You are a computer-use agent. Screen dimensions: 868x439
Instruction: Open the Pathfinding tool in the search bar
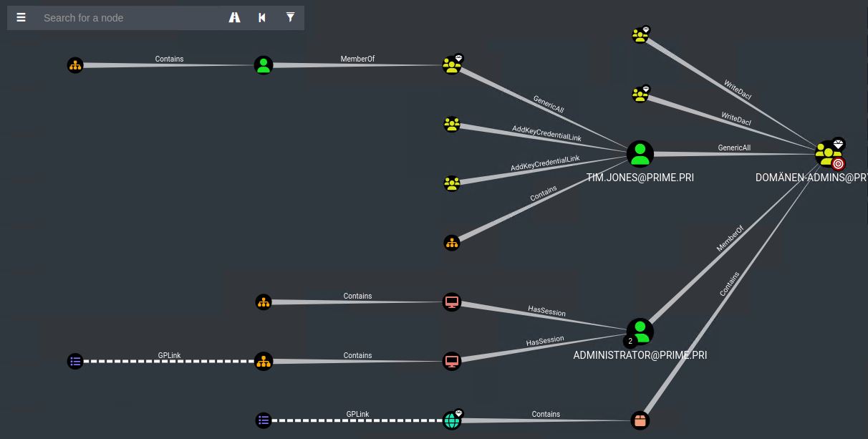[234, 17]
